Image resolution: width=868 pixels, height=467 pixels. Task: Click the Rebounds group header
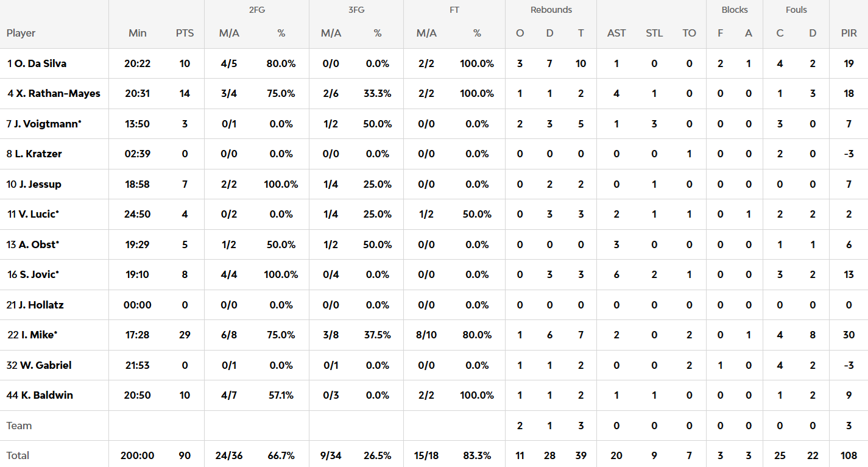click(551, 10)
